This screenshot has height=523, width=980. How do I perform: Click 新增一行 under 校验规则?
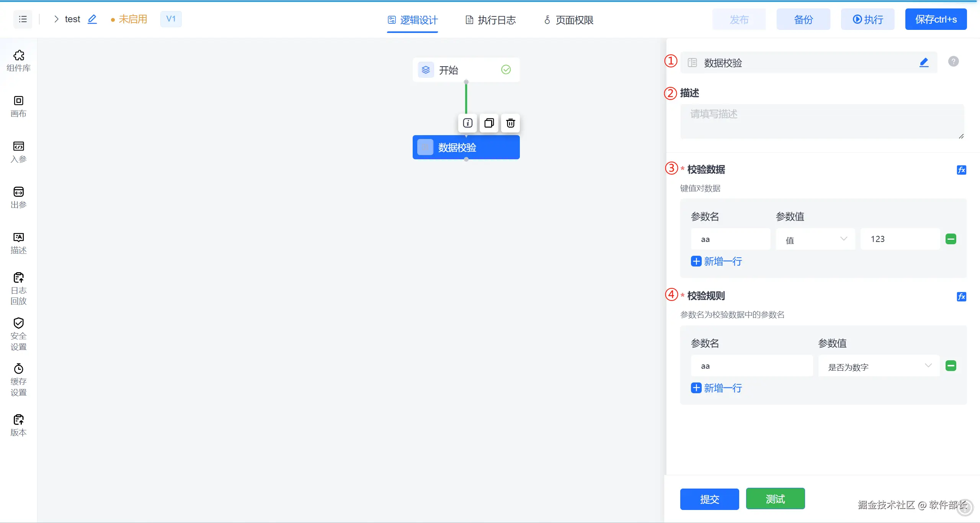click(717, 388)
